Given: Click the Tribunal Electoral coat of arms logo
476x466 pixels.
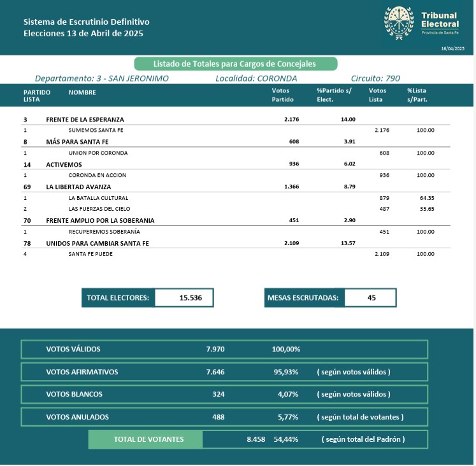Looking at the screenshot, I should [399, 23].
